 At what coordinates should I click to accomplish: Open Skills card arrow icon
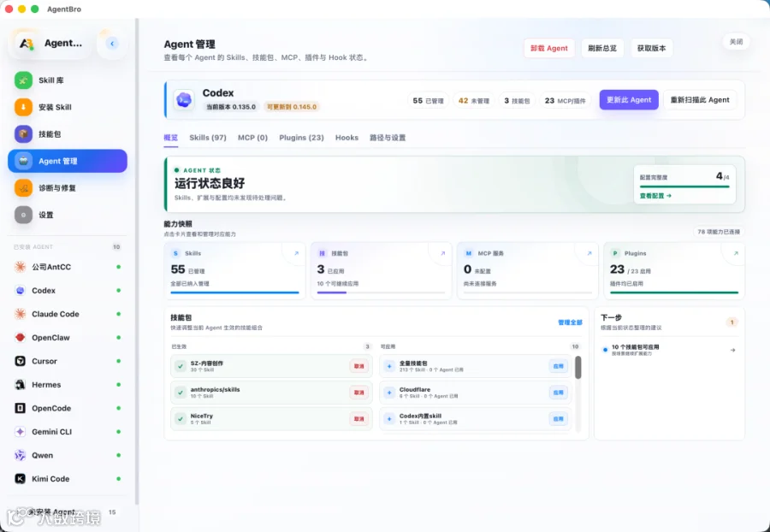click(x=296, y=253)
